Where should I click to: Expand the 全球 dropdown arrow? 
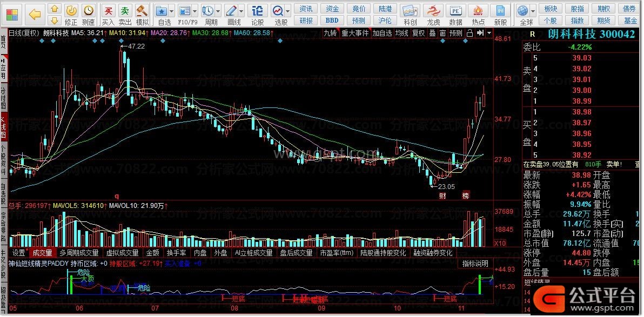coord(533,11)
